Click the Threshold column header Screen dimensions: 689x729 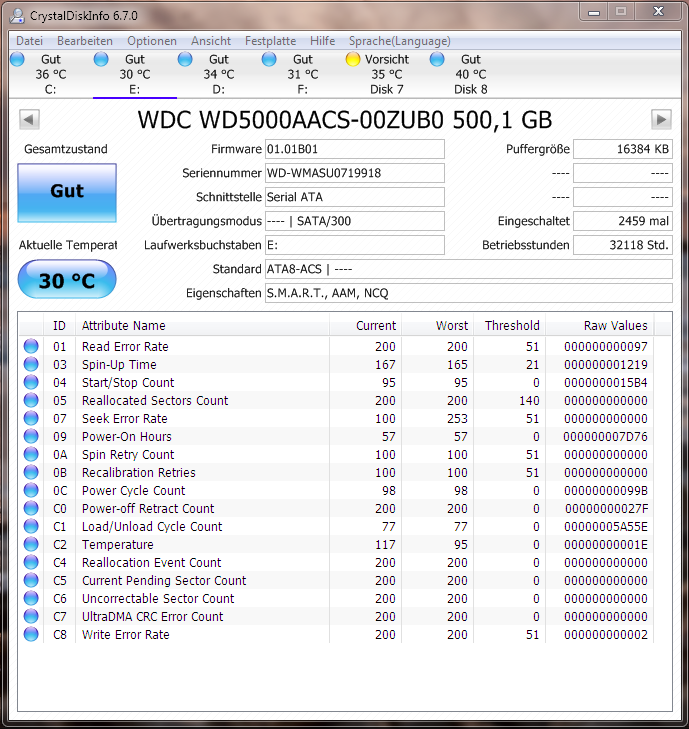510,325
